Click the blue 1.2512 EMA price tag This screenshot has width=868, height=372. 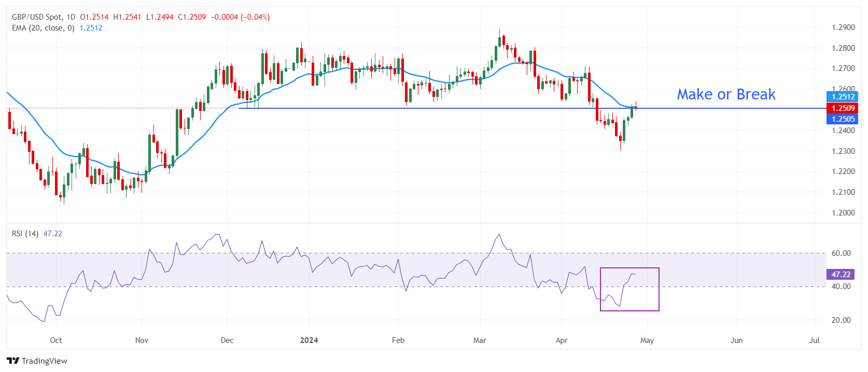842,97
